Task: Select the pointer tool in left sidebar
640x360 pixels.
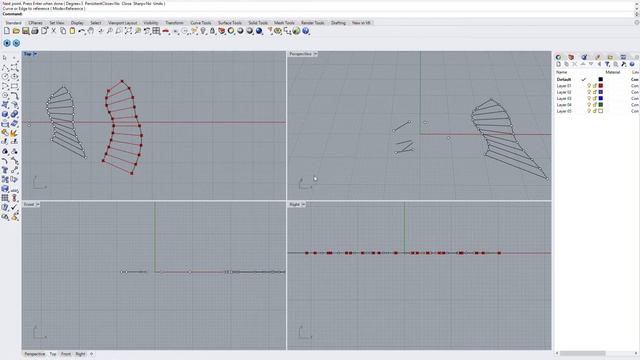Action: [4, 57]
